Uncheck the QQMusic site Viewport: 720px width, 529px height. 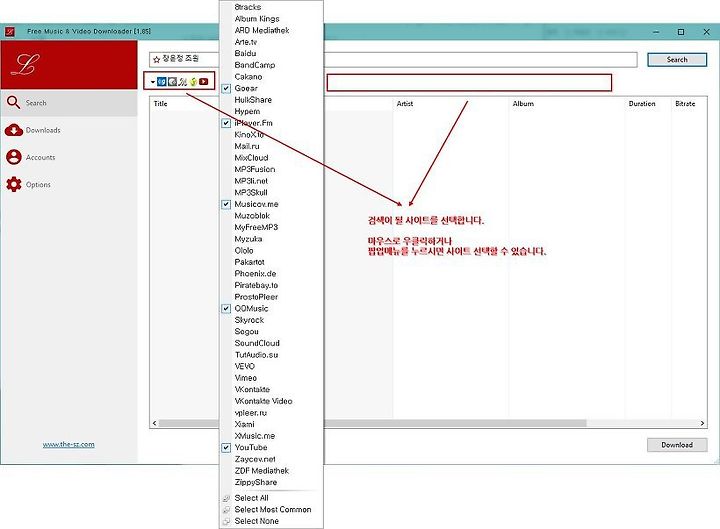pos(226,309)
